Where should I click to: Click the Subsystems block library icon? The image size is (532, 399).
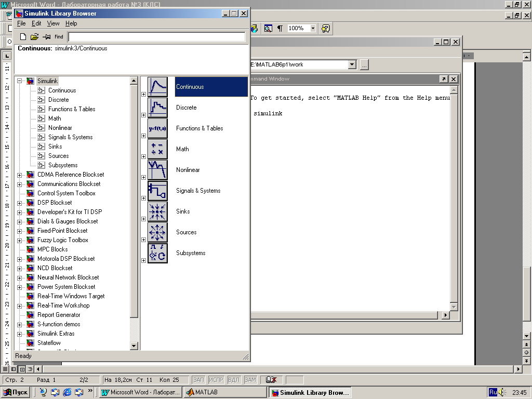tap(157, 253)
